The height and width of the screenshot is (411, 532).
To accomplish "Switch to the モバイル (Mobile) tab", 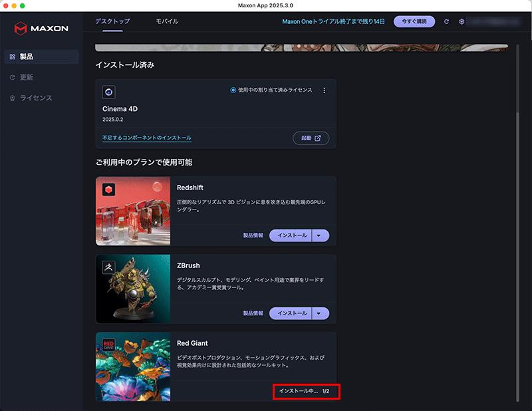I will pyautogui.click(x=167, y=21).
